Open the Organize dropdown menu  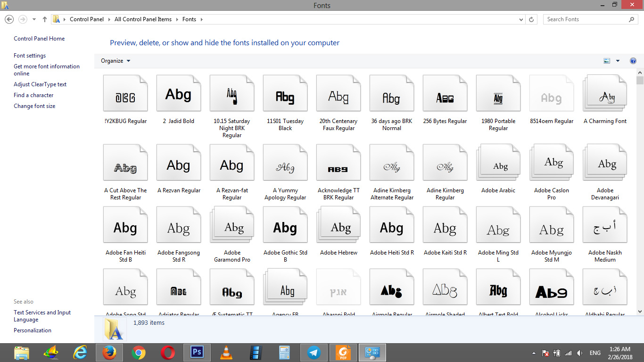pyautogui.click(x=116, y=61)
